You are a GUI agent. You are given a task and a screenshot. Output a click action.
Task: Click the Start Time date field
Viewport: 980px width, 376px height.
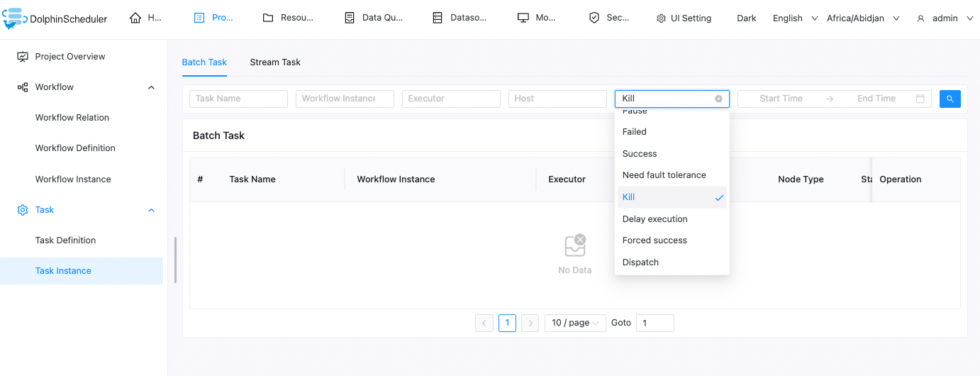pos(781,99)
